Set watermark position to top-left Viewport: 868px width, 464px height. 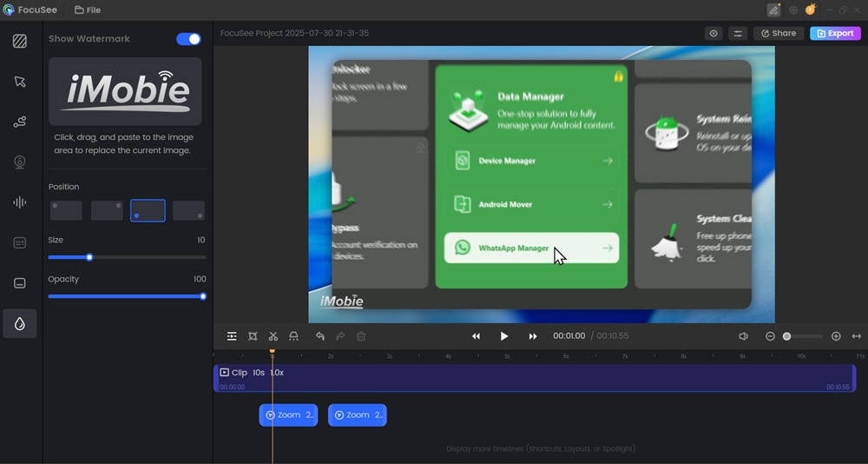[67, 210]
